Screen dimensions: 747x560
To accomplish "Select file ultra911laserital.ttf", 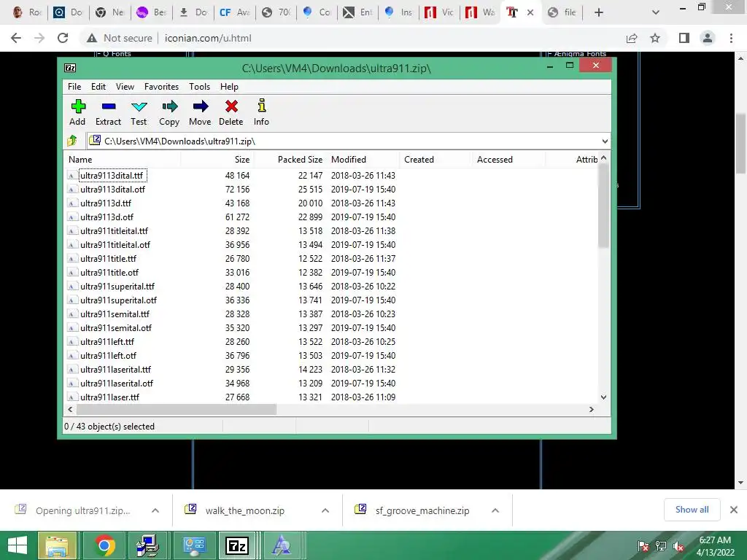I will pyautogui.click(x=115, y=370).
